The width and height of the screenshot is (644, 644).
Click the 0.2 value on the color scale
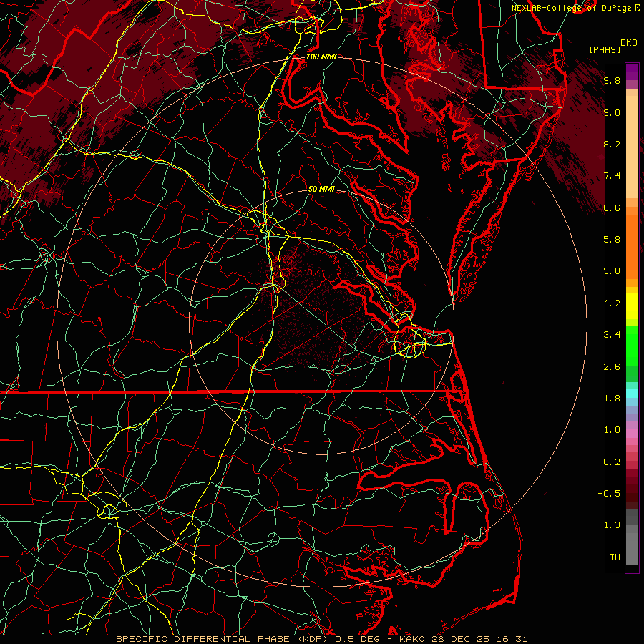[612, 462]
